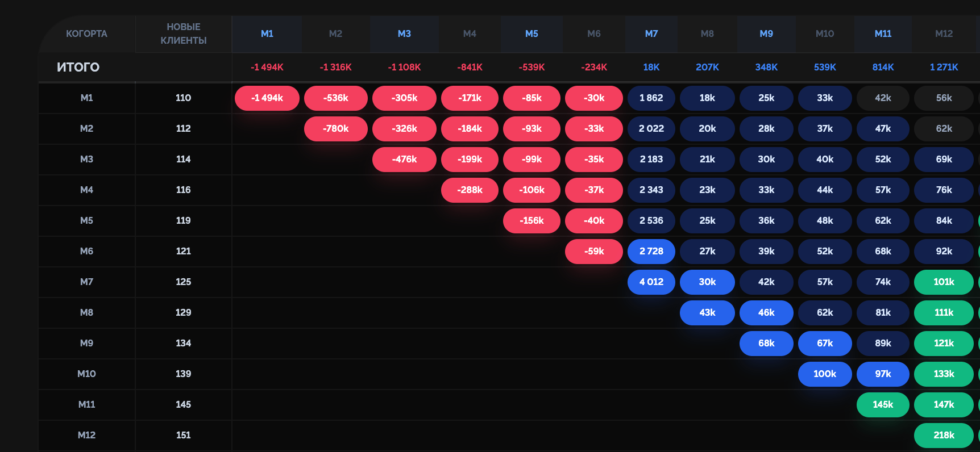Click the red -59k cell
The image size is (980, 452).
tap(593, 252)
